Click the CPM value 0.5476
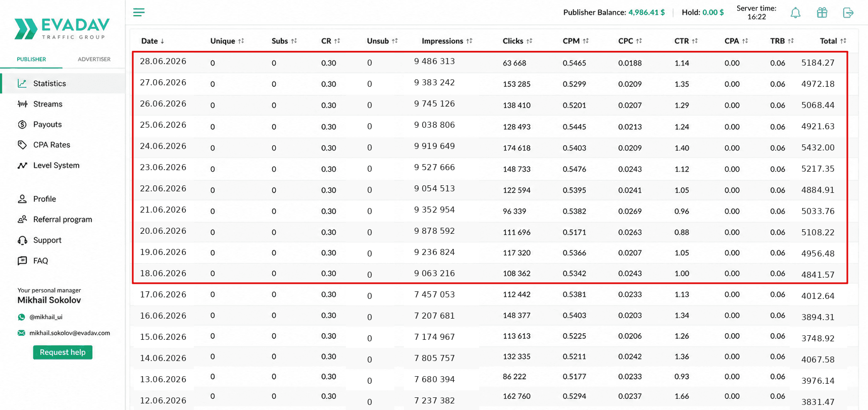This screenshot has width=868, height=410. point(575,169)
